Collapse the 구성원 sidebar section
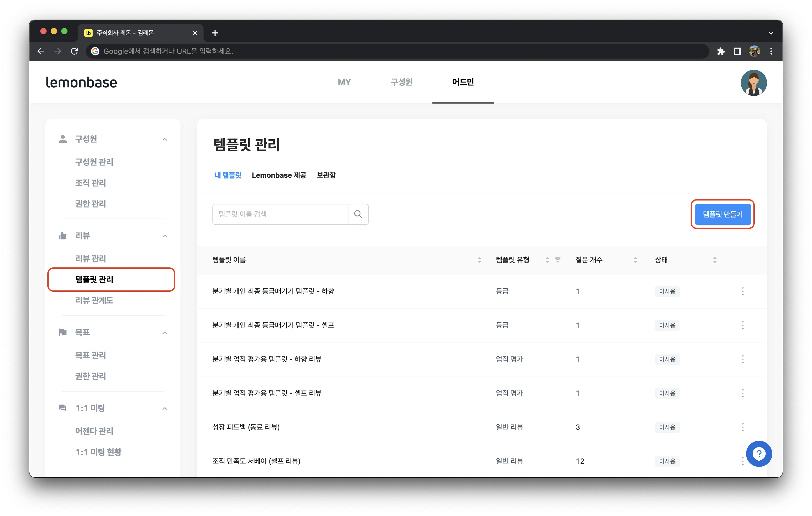This screenshot has height=516, width=812. (165, 139)
